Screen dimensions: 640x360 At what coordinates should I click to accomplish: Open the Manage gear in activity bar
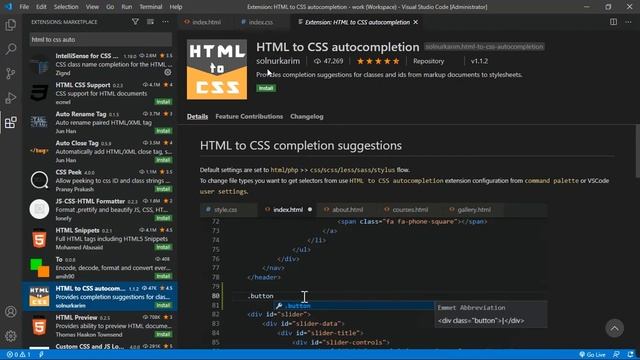[x=11, y=336]
